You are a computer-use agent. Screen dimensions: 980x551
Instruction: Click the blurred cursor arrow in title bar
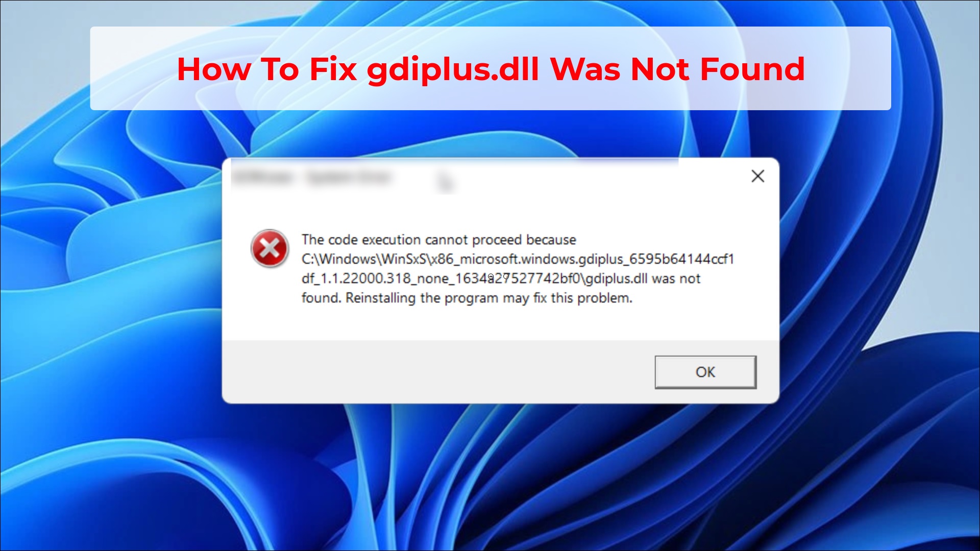tap(445, 182)
